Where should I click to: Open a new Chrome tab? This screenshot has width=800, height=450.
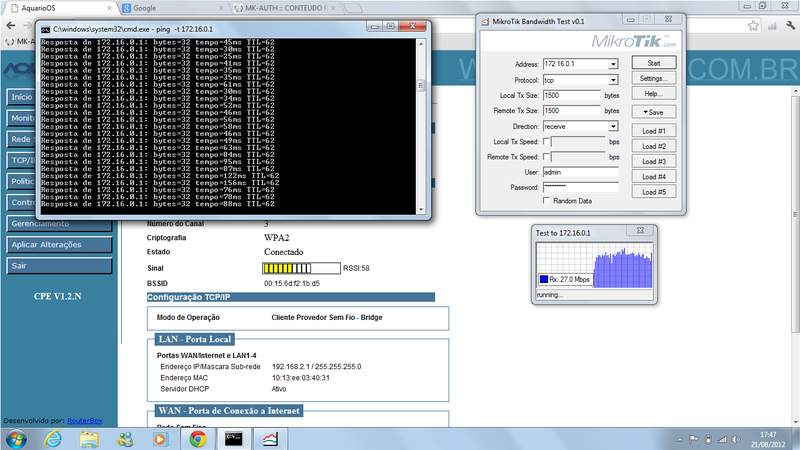point(353,8)
